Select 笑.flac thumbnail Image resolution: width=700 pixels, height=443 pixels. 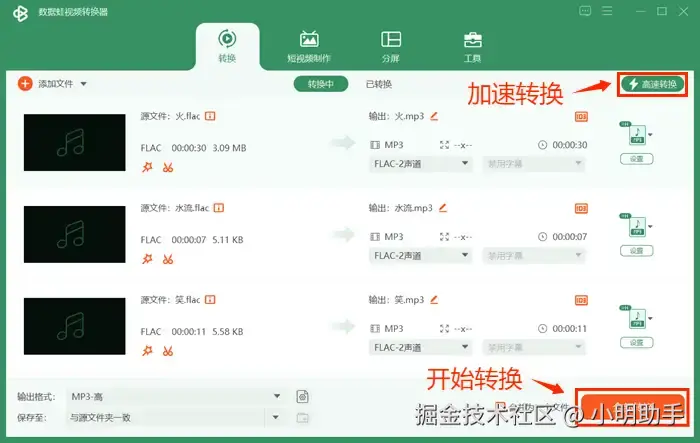click(75, 326)
